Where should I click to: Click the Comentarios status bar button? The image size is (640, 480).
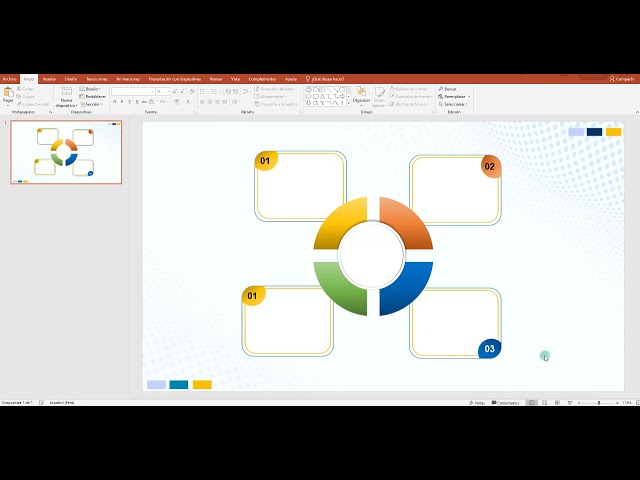pos(505,402)
